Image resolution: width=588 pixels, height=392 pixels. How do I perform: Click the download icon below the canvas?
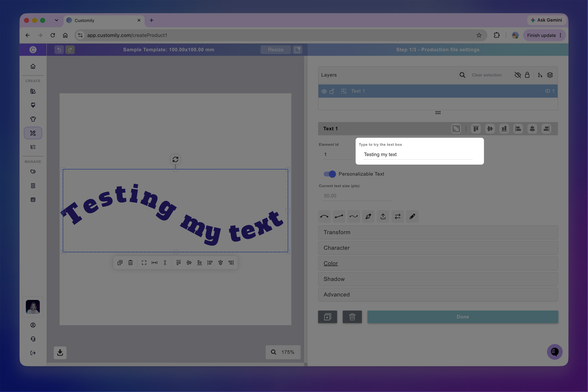click(60, 352)
